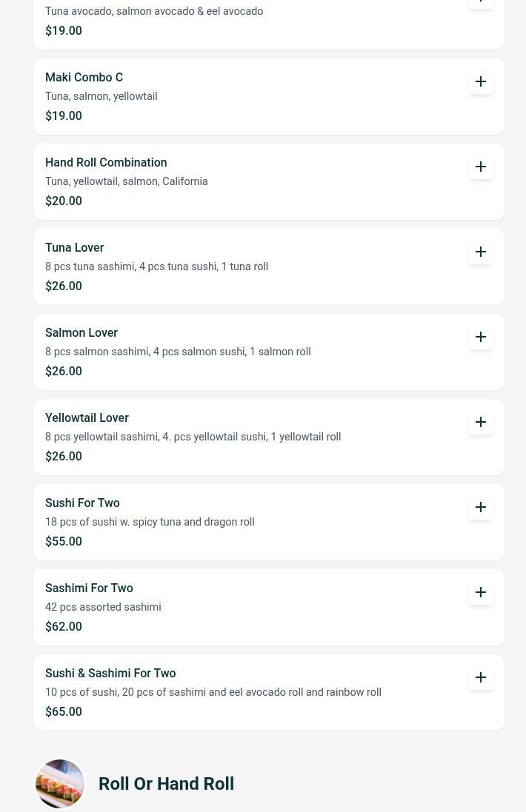526x812 pixels.
Task: Select Salmon Lover item name
Action: point(81,332)
